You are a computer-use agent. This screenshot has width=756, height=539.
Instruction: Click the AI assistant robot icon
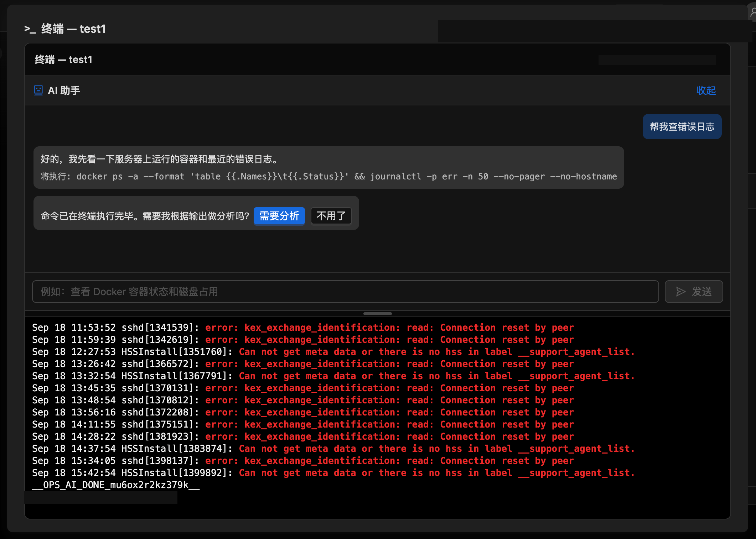(38, 90)
